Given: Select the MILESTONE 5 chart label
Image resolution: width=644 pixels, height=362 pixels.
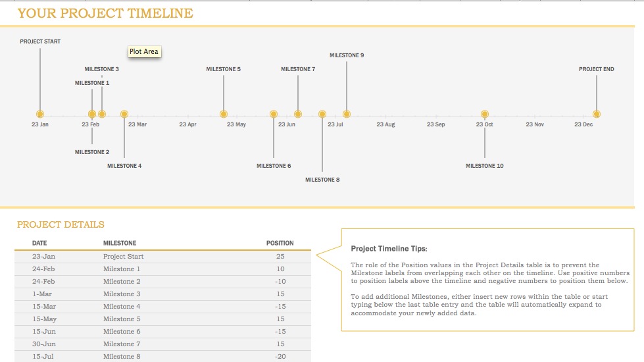Looking at the screenshot, I should [224, 69].
